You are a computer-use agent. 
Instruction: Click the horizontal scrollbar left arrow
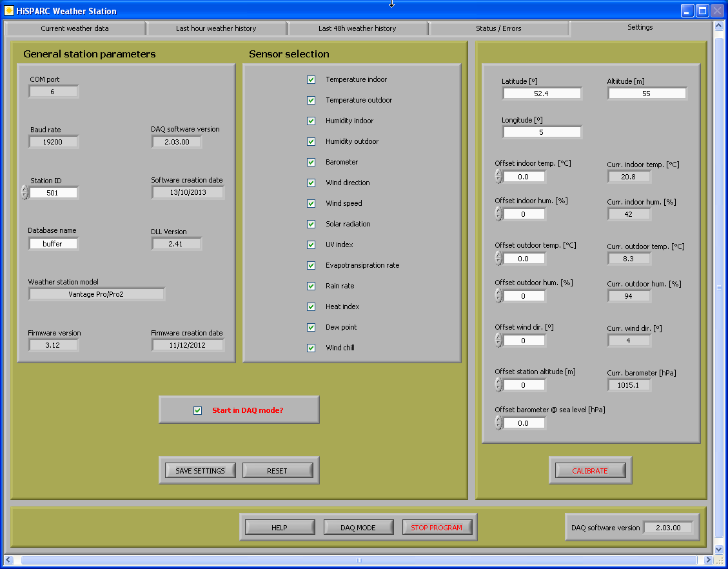tap(8, 560)
